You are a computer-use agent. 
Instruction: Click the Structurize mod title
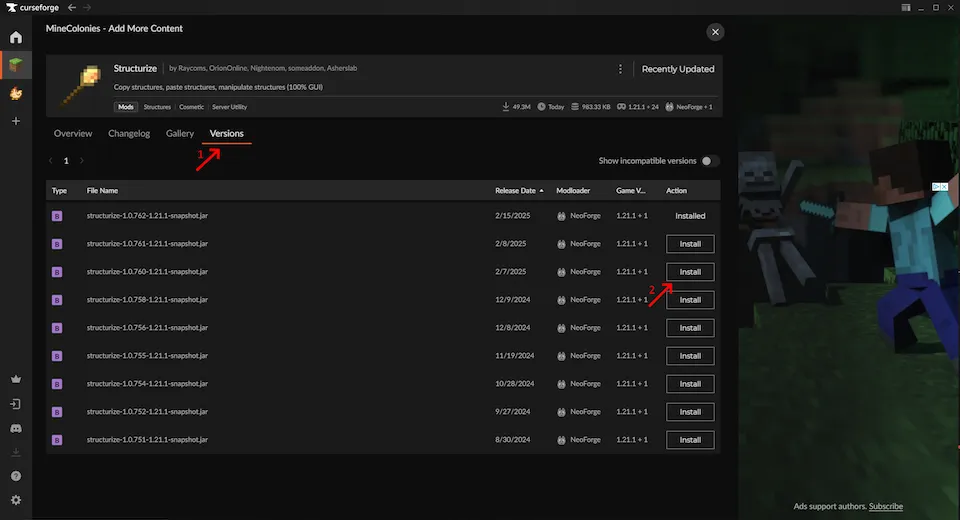tap(135, 68)
